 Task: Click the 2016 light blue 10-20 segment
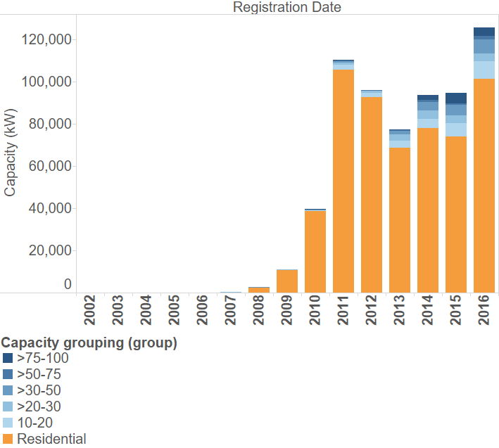[x=484, y=70]
